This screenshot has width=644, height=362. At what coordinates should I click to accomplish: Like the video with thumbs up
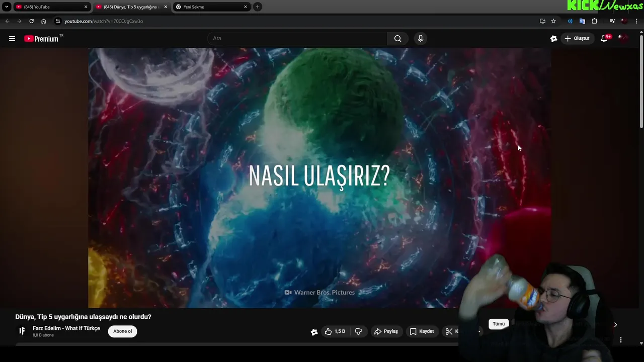[x=335, y=331]
